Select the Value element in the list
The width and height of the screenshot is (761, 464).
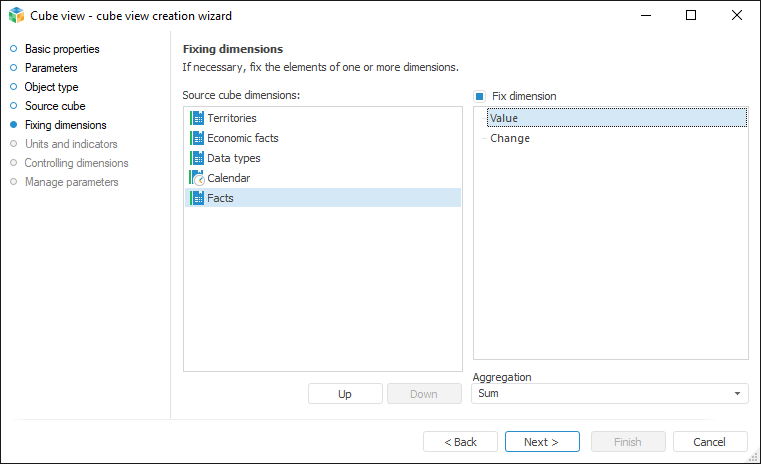(504, 118)
